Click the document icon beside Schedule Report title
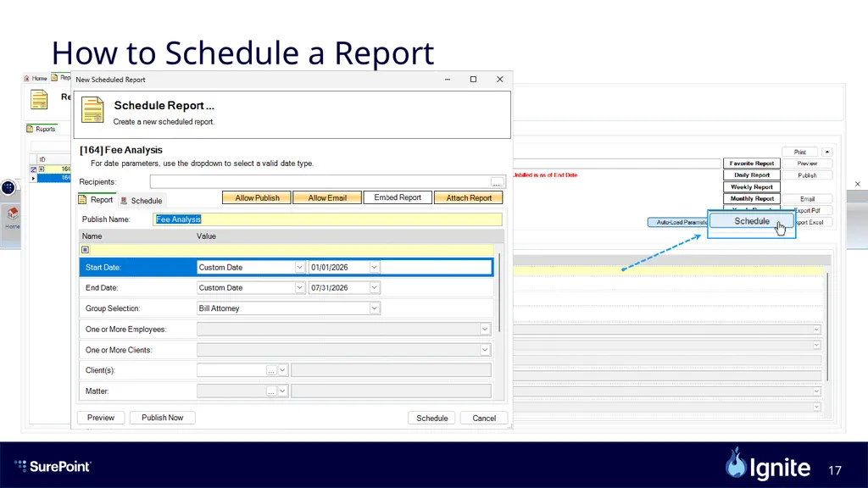Viewport: 868px width, 488px height. (x=92, y=109)
